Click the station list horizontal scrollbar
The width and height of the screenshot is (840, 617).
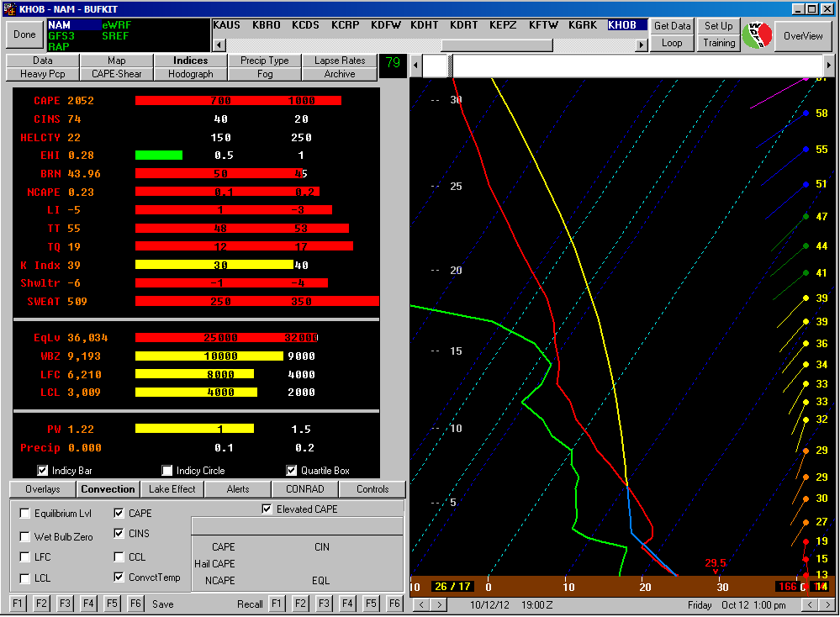click(430, 45)
